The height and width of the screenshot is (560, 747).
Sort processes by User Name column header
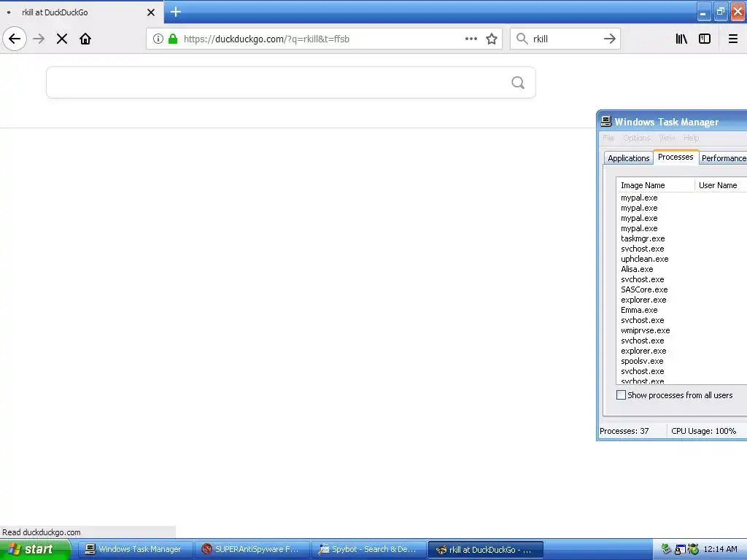(720, 184)
